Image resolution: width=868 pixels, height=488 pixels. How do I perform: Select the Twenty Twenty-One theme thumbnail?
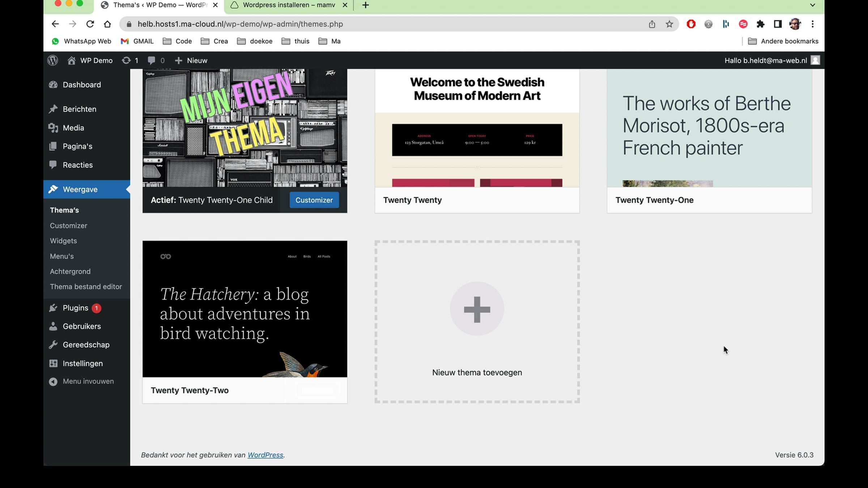(709, 128)
